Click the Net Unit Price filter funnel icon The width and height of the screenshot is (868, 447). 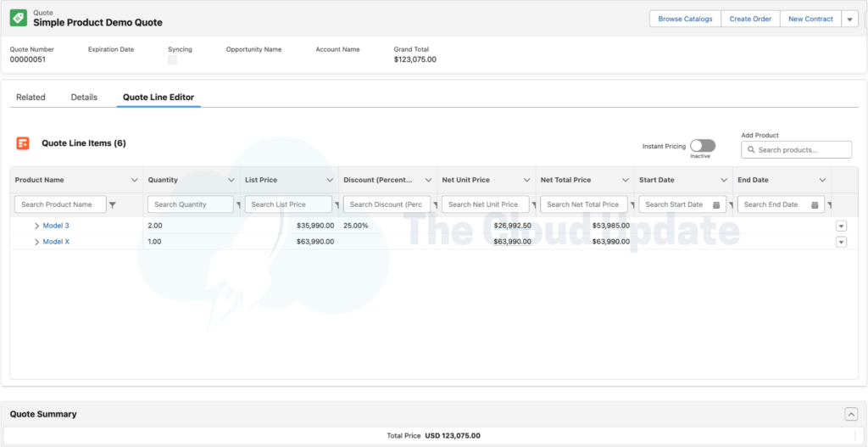(534, 205)
